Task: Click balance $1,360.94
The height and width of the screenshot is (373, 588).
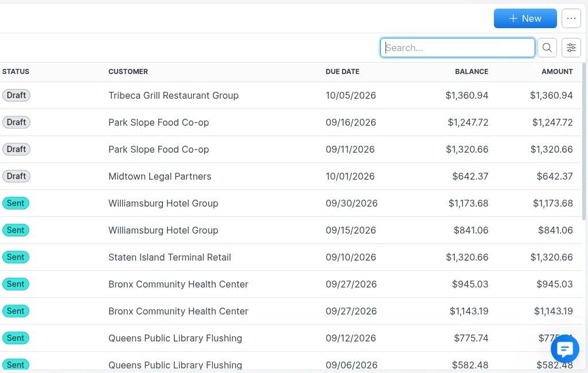Action: pos(467,95)
